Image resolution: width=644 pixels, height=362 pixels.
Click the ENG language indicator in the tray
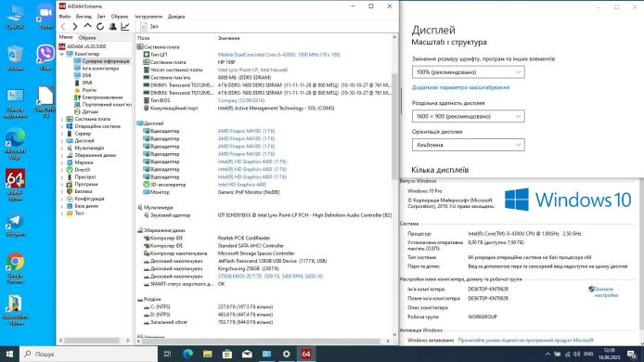(x=588, y=354)
